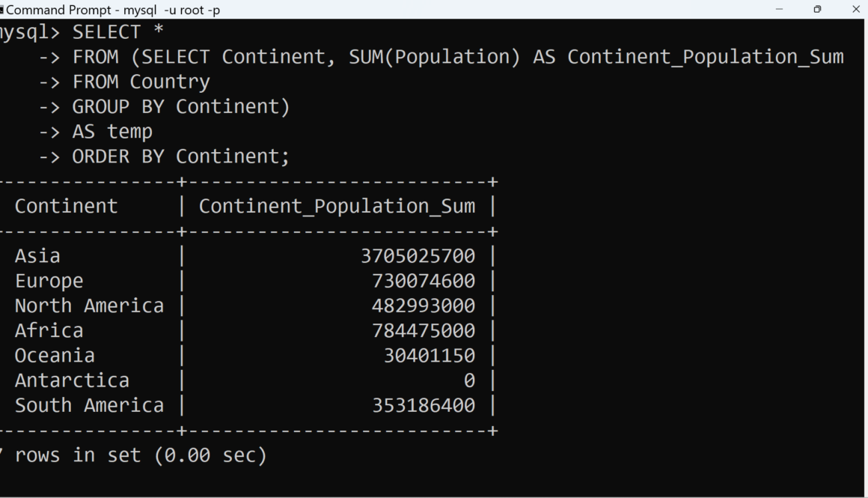Click Africa's population value 784475000
The height and width of the screenshot is (498, 868).
coord(424,330)
